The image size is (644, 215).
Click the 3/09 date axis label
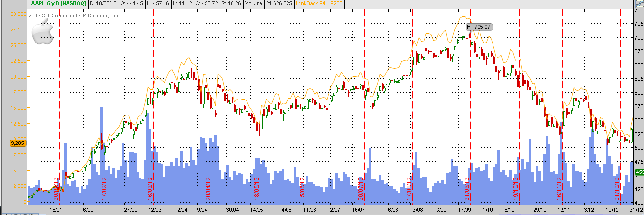click(x=441, y=210)
